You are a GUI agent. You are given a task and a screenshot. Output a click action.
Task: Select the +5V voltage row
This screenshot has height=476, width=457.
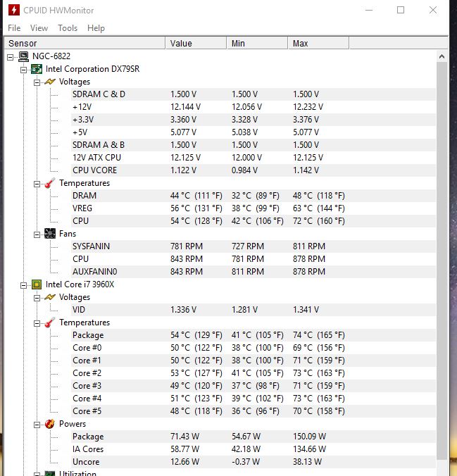(x=253, y=132)
